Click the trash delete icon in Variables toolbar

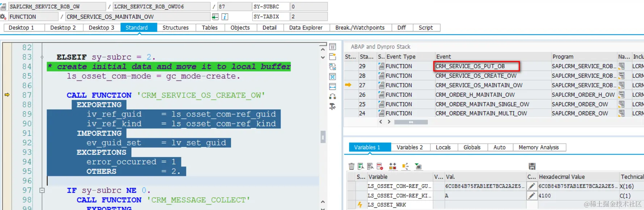[351, 166]
